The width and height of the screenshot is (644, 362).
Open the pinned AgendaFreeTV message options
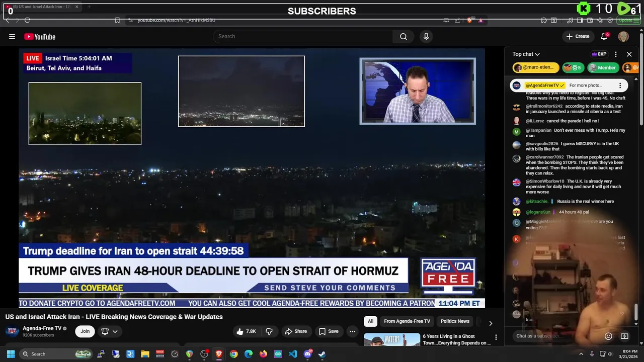coord(620,85)
